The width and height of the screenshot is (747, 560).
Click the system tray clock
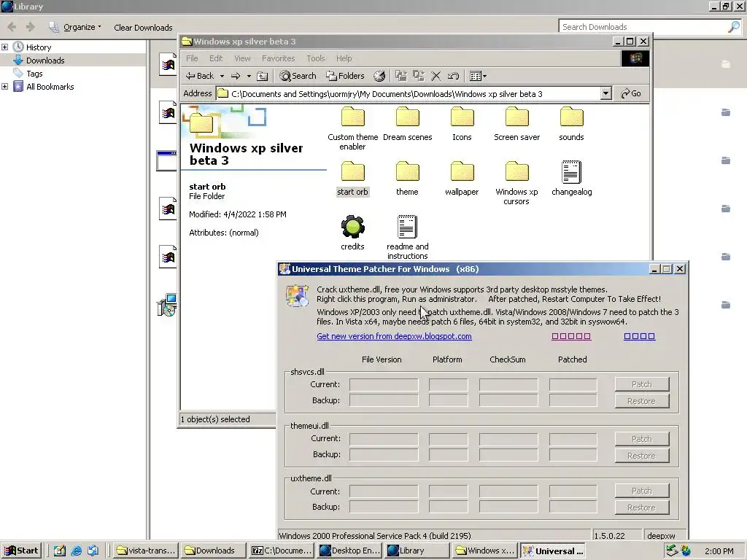(x=719, y=551)
